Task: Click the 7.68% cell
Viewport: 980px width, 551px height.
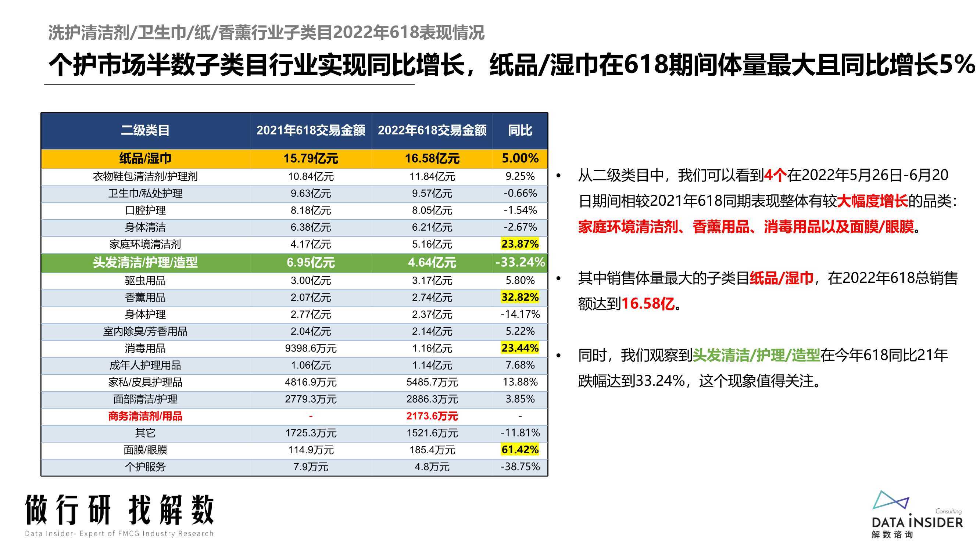Action: (x=520, y=365)
